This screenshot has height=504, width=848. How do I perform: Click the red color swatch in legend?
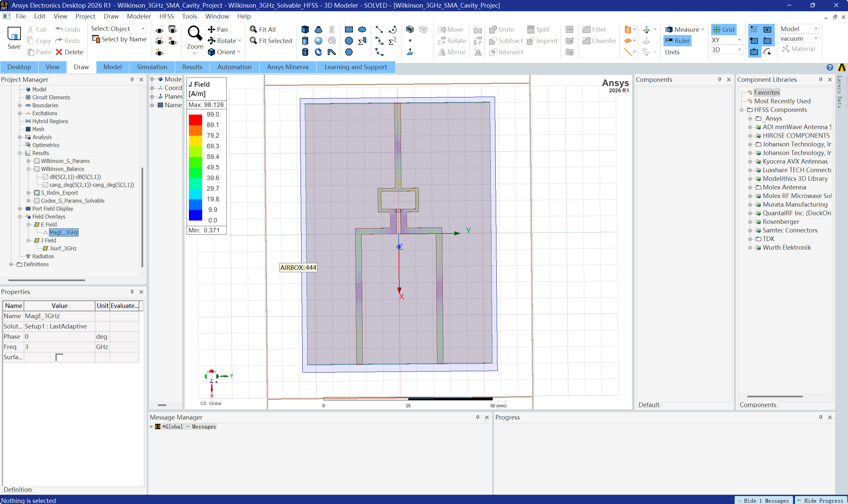[196, 120]
